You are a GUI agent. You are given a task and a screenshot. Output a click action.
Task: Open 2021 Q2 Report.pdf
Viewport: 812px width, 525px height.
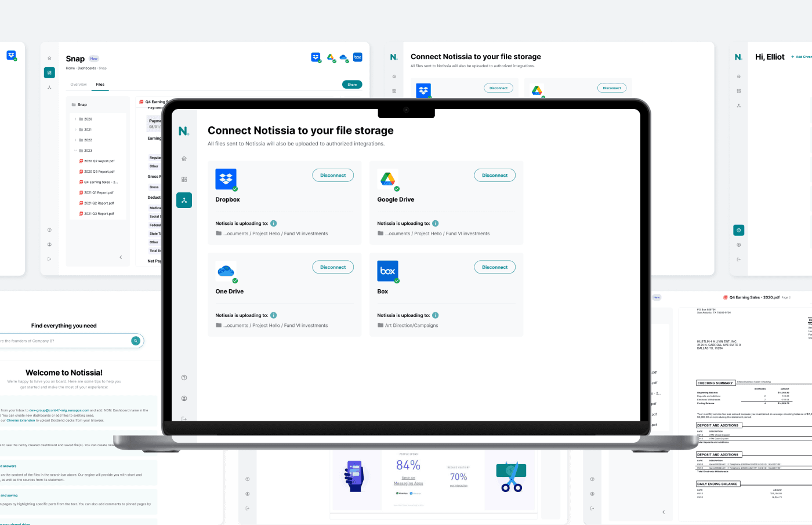tap(96, 203)
